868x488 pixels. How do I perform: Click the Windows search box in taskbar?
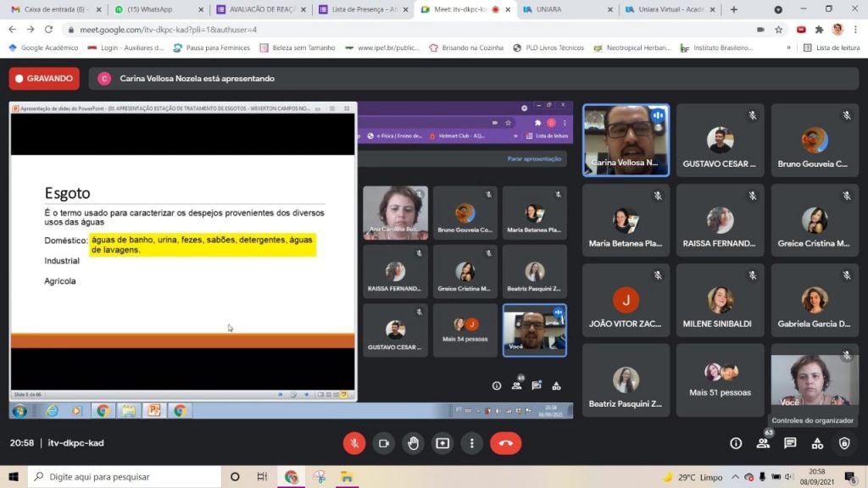pyautogui.click(x=127, y=477)
